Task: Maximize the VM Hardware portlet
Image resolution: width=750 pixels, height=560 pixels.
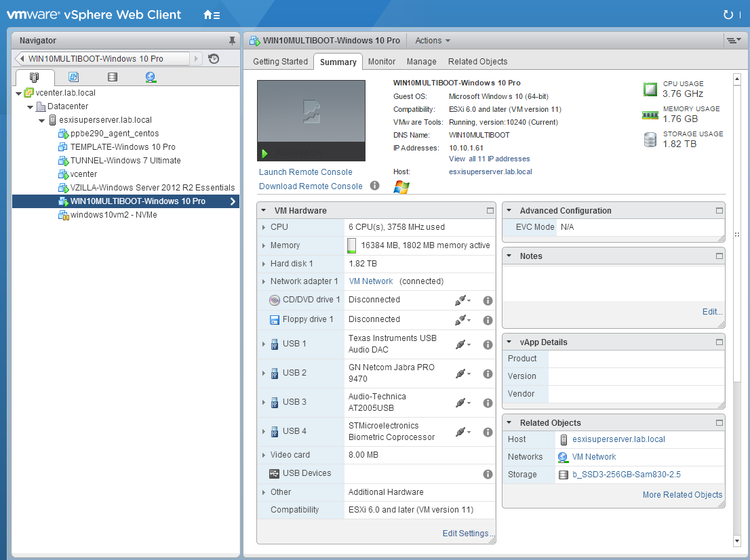Action: [x=490, y=210]
